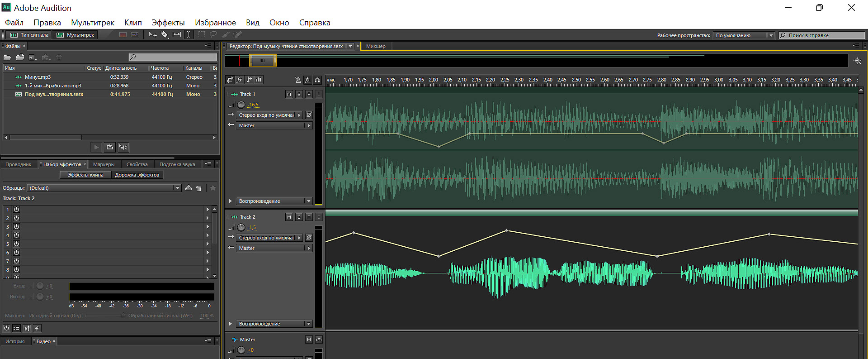Click the Эффекты клипа button

tap(85, 175)
